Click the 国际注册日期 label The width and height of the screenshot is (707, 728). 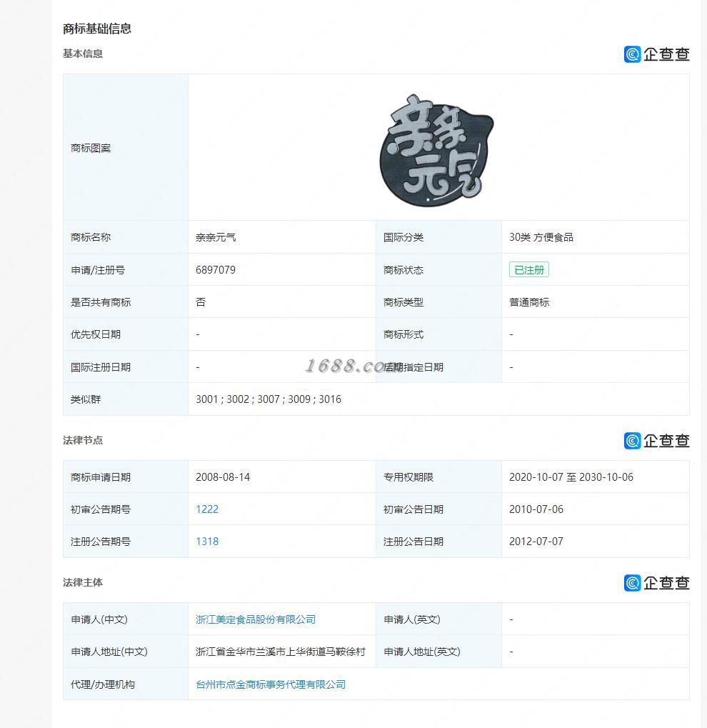point(101,367)
